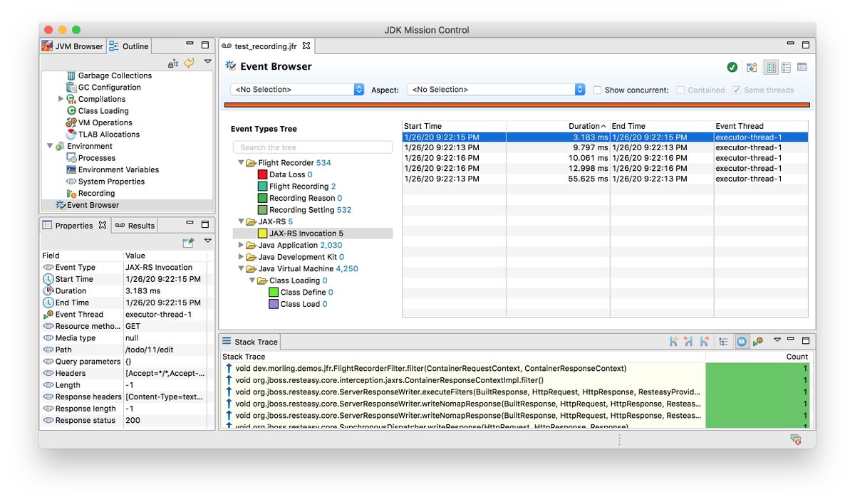
Task: Open the Outline view menu triangle
Action: click(x=207, y=62)
